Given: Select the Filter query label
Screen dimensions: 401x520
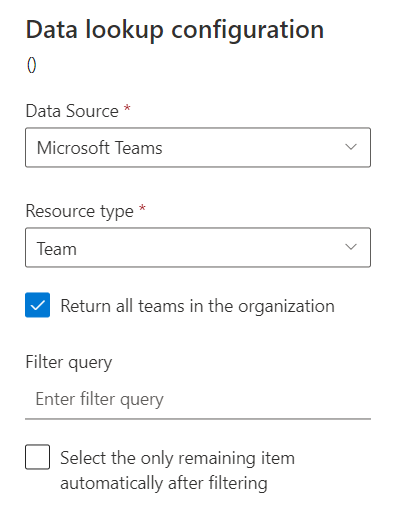Looking at the screenshot, I should [69, 363].
